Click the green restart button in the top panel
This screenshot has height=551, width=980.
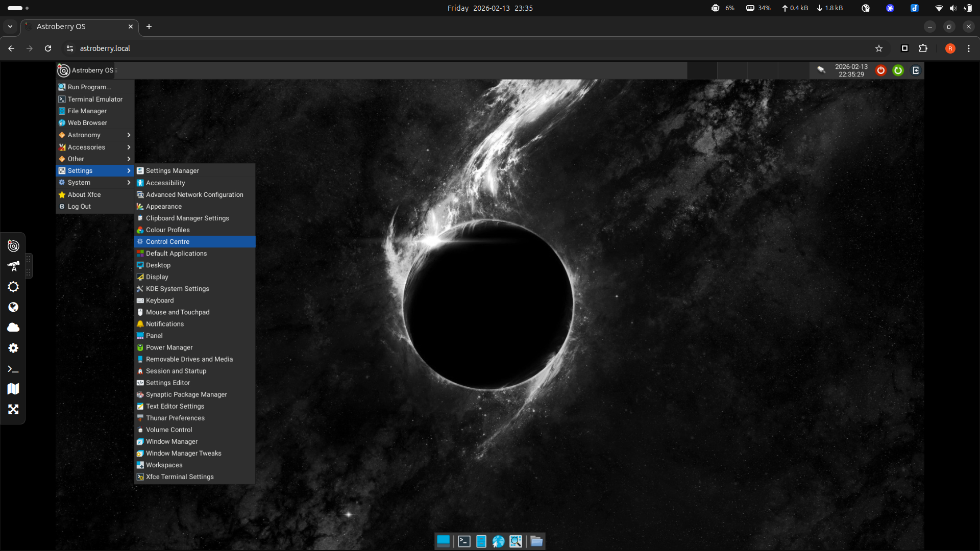tap(898, 70)
